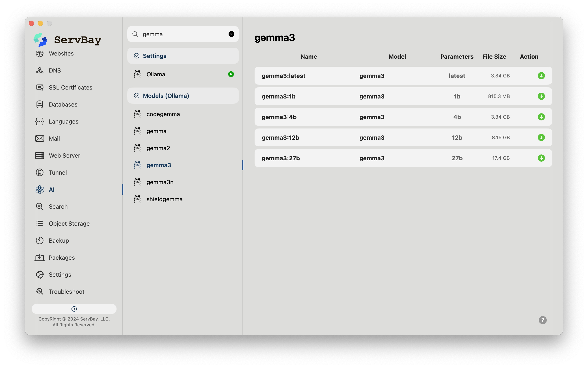Download the gemma3:12b model
The image size is (588, 368).
coord(541,137)
